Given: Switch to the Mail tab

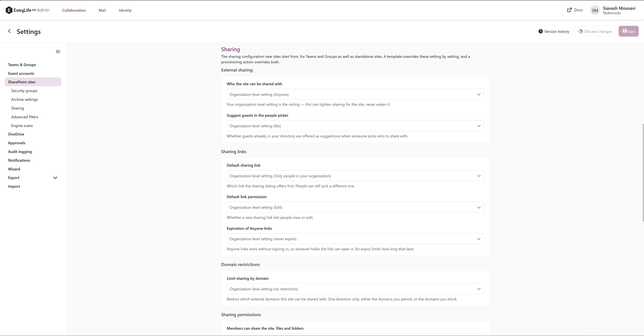Looking at the screenshot, I should (102, 10).
